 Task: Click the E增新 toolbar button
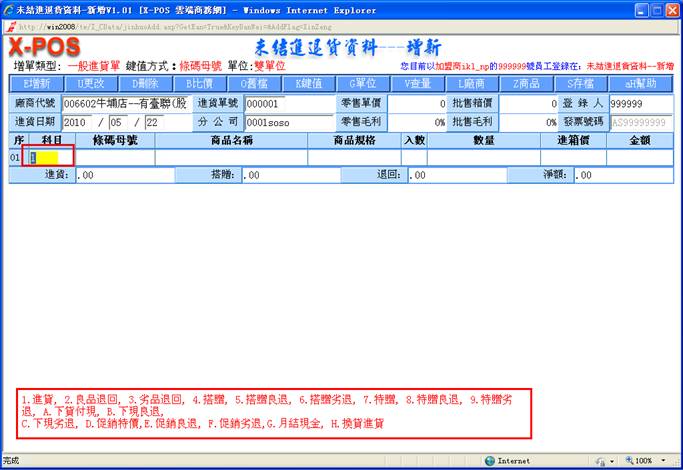pyautogui.click(x=36, y=83)
